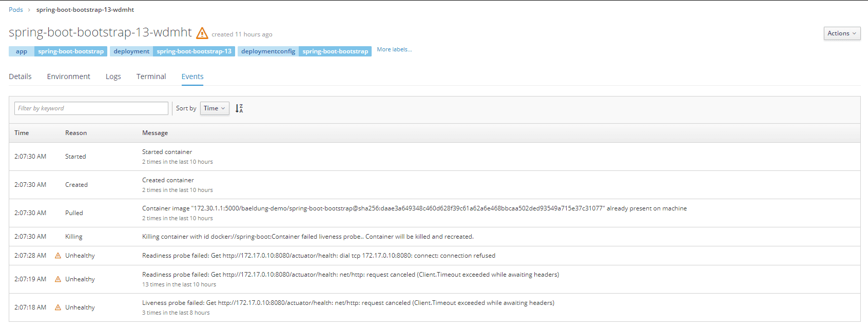This screenshot has height=328, width=868.
Task: Click the Container image already present message
Action: pos(414,208)
